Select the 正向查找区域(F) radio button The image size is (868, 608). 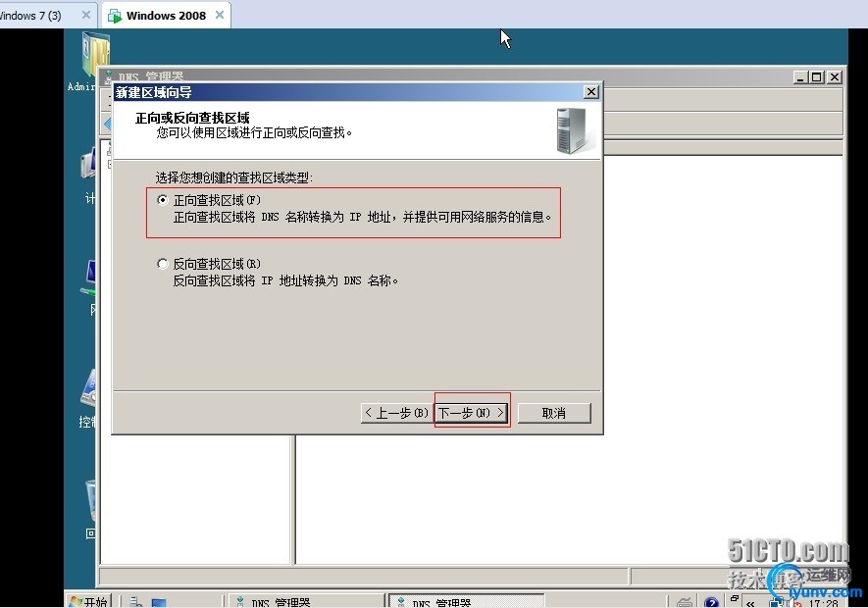click(x=162, y=200)
